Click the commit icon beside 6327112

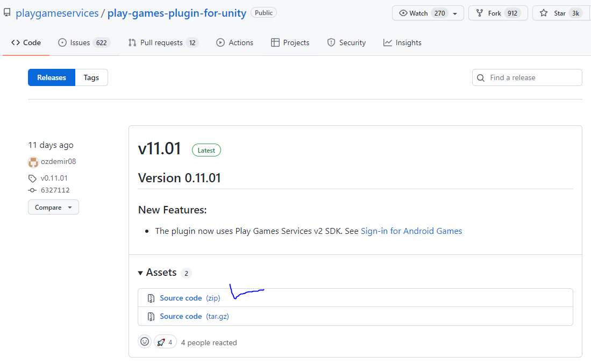tap(32, 190)
